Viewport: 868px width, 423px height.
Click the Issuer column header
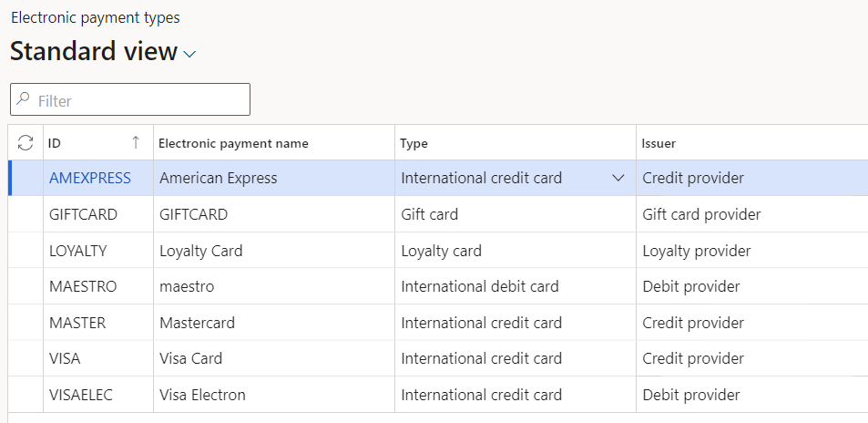point(658,143)
